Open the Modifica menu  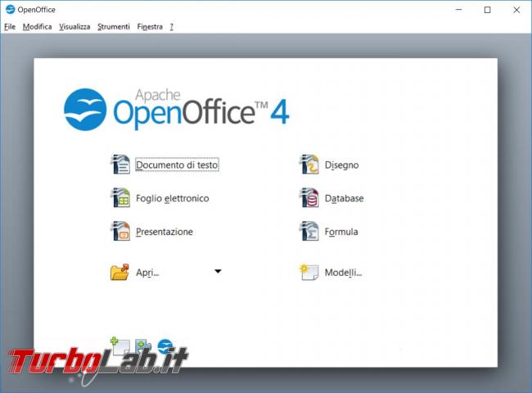pos(38,26)
